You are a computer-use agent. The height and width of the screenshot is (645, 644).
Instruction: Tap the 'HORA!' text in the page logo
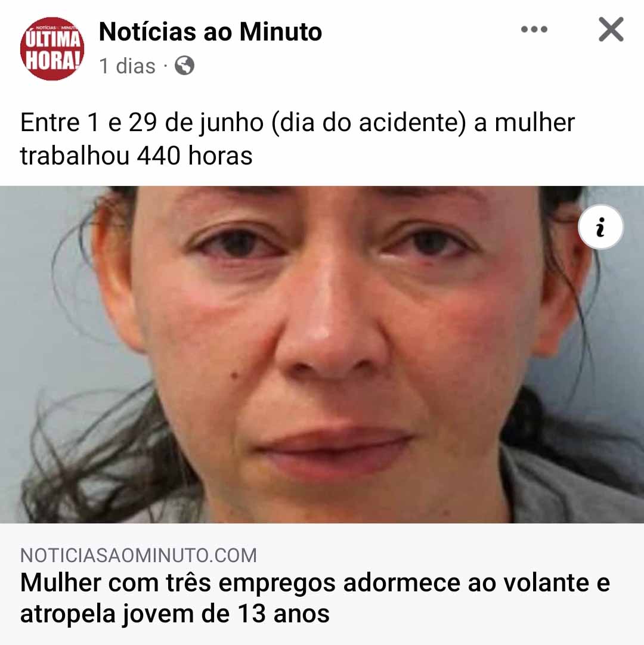pos(52,60)
